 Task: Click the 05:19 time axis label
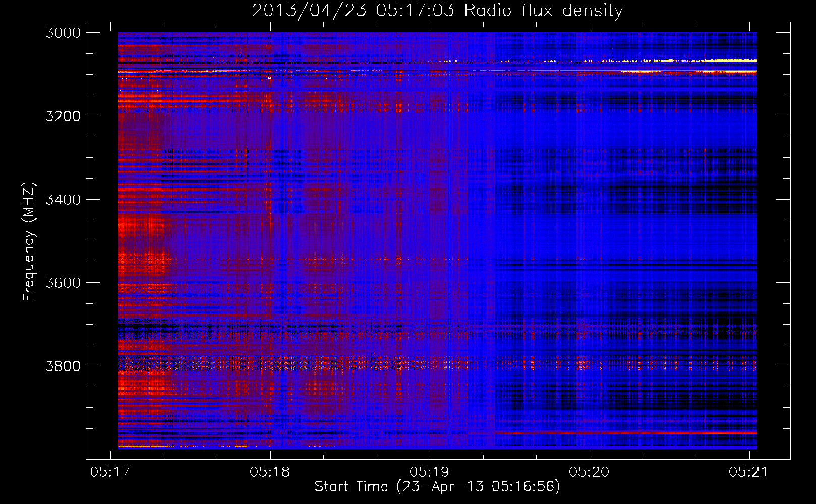429,472
